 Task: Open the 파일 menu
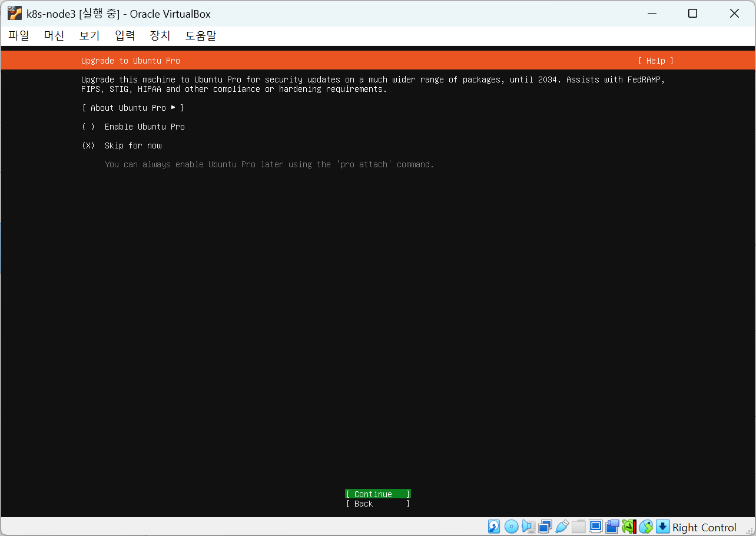pyautogui.click(x=19, y=35)
